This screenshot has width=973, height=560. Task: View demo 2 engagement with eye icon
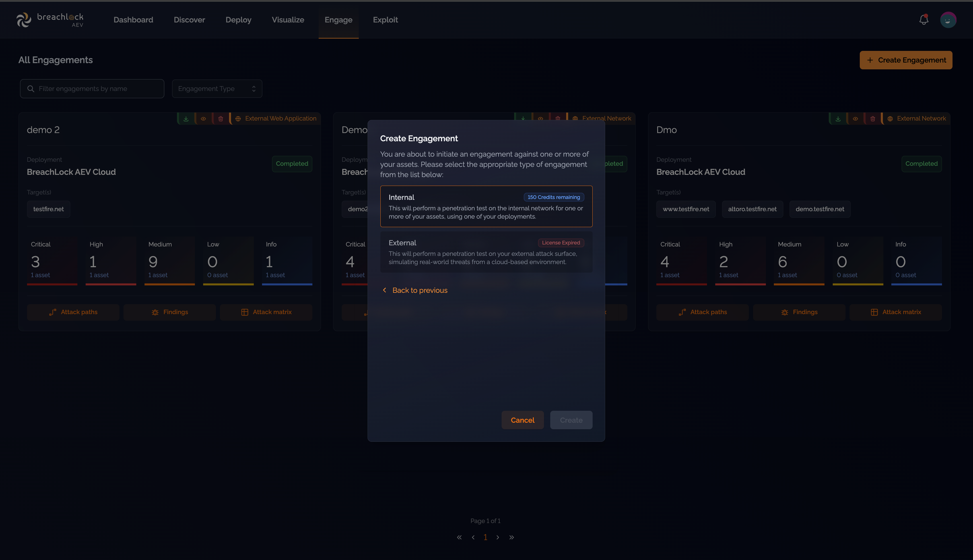(203, 119)
